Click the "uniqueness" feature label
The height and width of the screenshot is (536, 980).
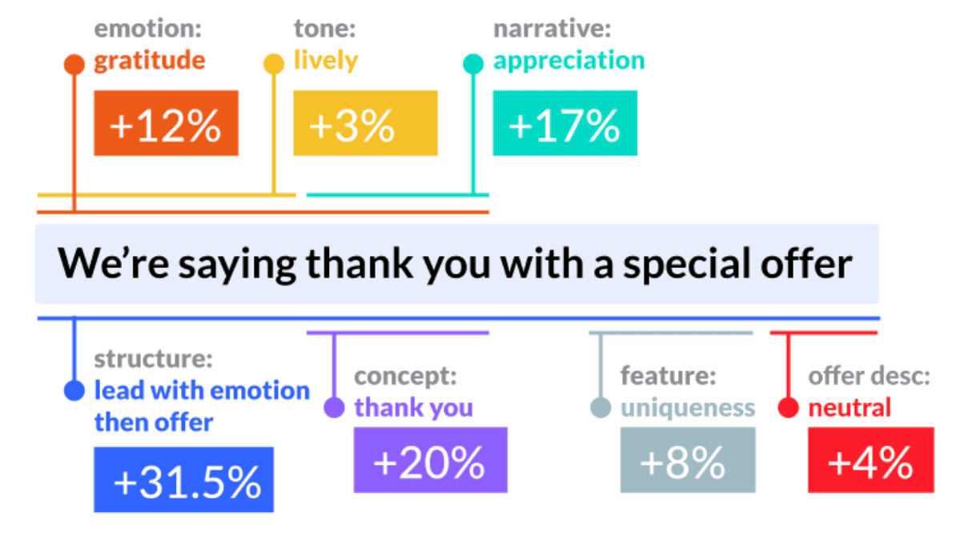[x=687, y=408]
